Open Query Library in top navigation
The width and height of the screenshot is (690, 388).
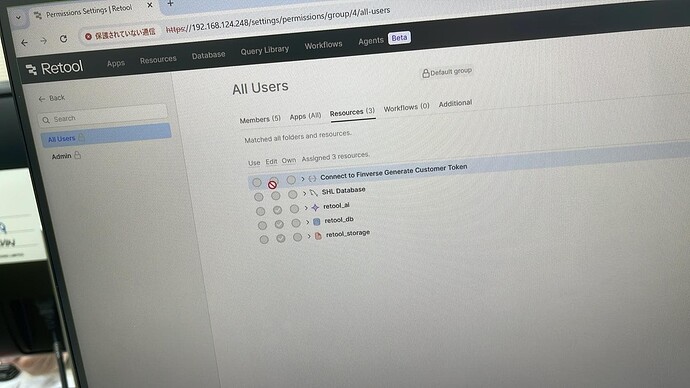264,50
